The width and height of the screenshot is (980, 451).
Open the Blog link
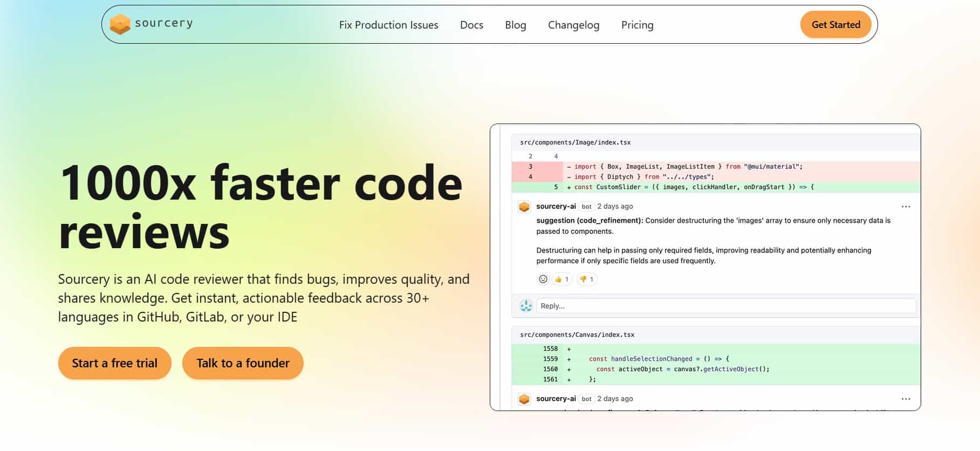[x=515, y=25]
